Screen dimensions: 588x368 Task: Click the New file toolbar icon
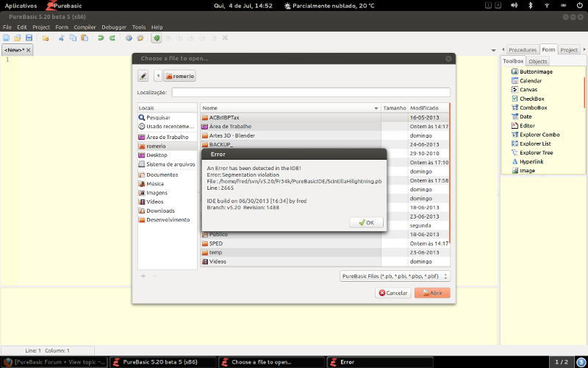(x=7, y=38)
